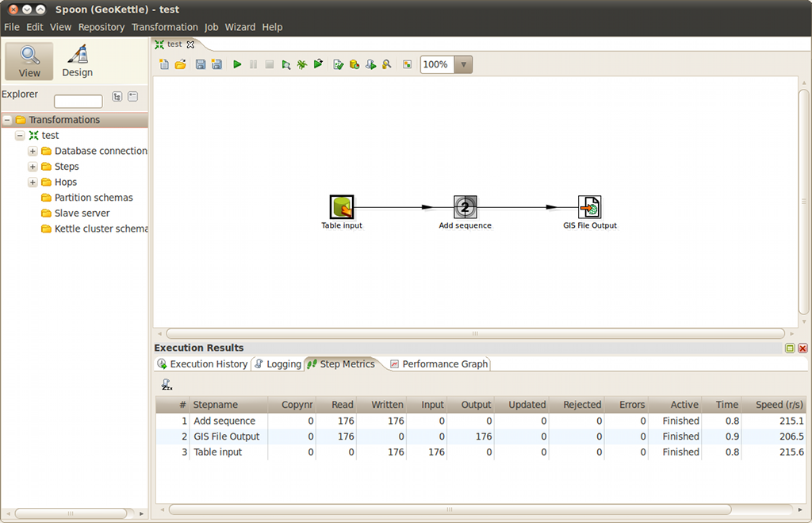
Task: Click the Step Metrics table horizontal scrollbar
Action: pyautogui.click(x=450, y=510)
